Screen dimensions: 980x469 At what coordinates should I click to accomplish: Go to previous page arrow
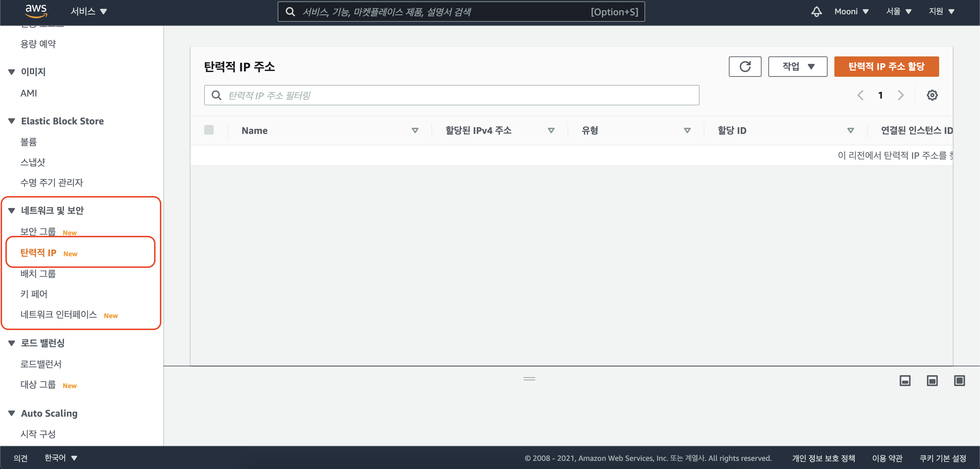click(x=860, y=95)
